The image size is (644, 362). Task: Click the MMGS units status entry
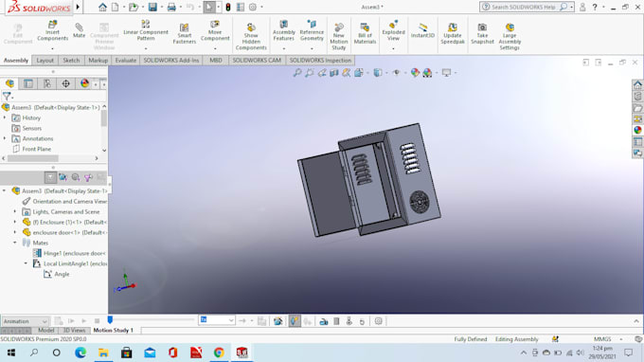[602, 339]
